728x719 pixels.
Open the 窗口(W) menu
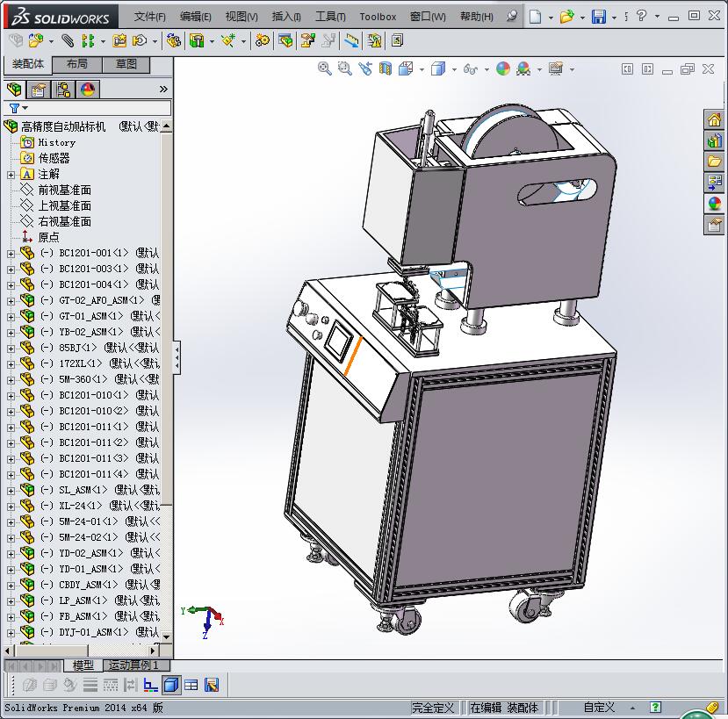tap(428, 18)
